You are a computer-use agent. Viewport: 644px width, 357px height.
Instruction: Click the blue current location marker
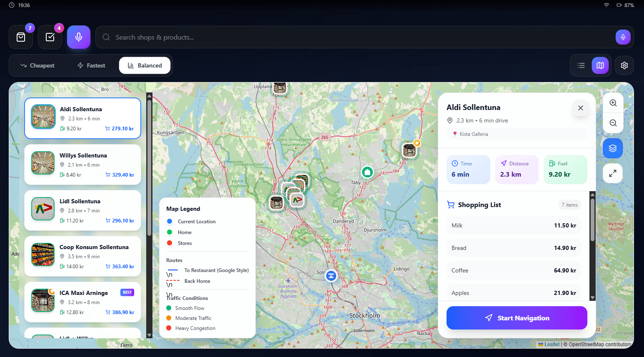[x=331, y=276]
